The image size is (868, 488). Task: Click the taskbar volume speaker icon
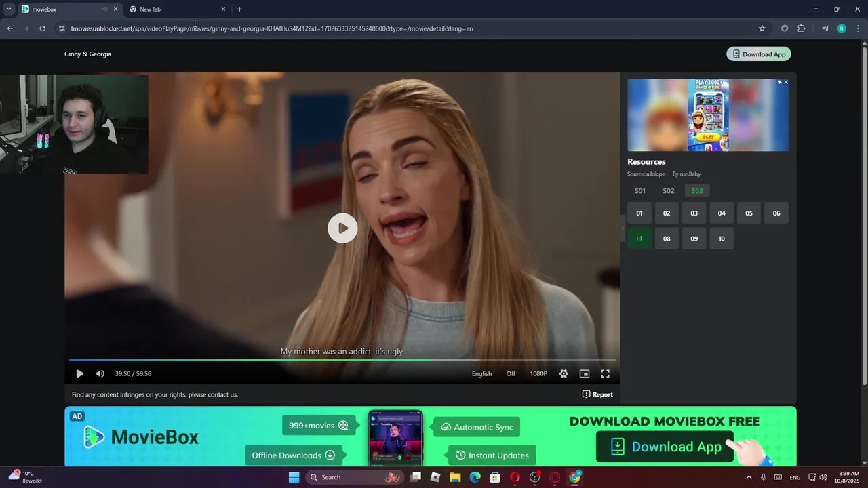tap(823, 477)
